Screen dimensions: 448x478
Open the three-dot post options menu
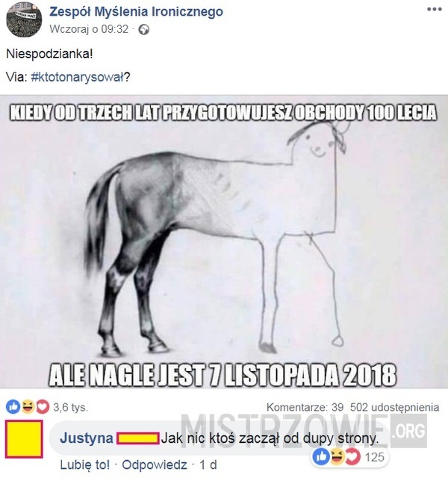(434, 9)
